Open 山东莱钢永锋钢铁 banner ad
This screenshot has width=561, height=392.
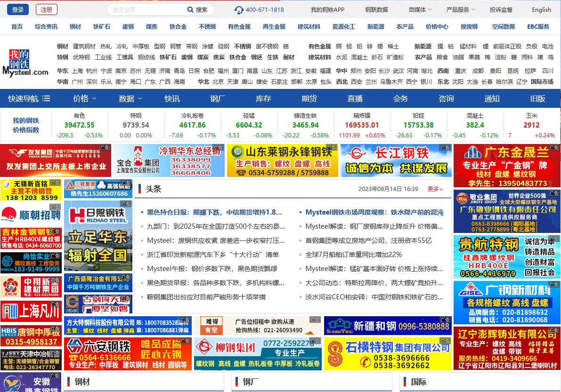click(x=282, y=160)
